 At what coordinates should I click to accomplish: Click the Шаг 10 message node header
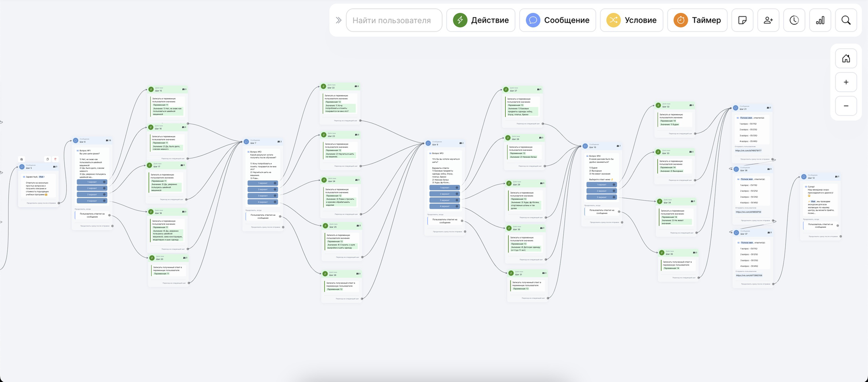[602, 146]
